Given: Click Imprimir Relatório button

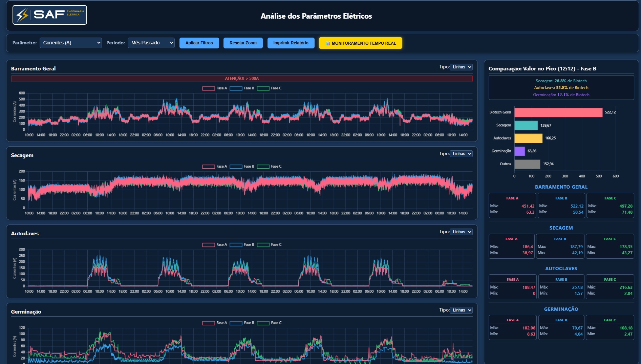Looking at the screenshot, I should click(291, 43).
